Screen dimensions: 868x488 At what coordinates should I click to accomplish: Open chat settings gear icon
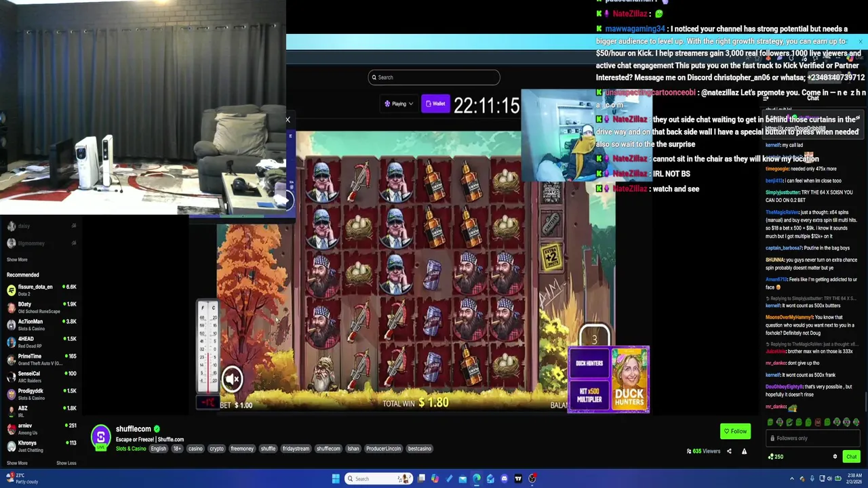click(835, 456)
